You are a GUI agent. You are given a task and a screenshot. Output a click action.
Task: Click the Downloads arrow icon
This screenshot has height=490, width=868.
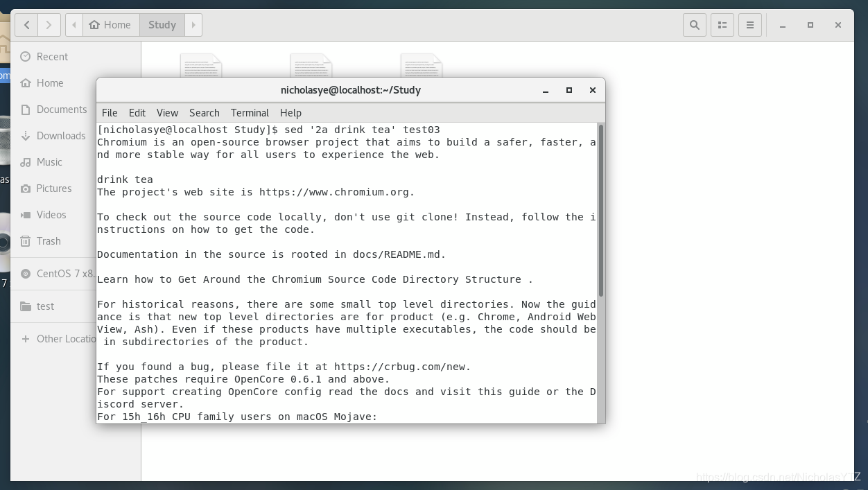(x=26, y=136)
